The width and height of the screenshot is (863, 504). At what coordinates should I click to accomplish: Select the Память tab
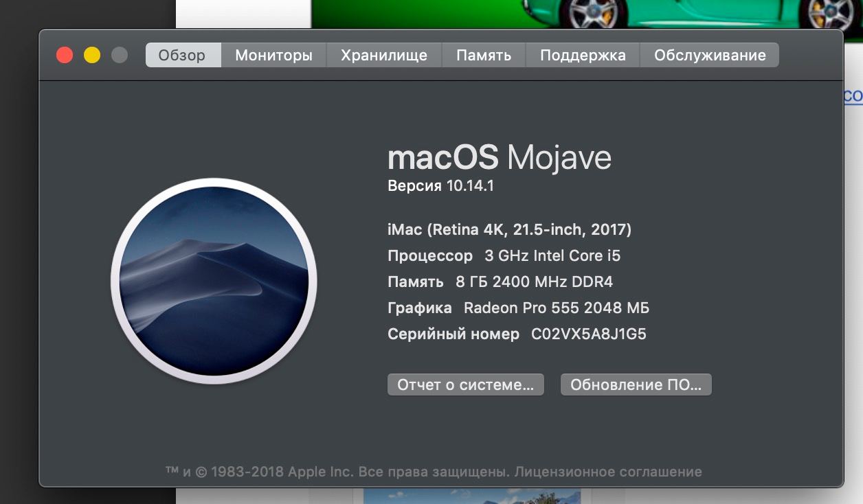tap(484, 55)
